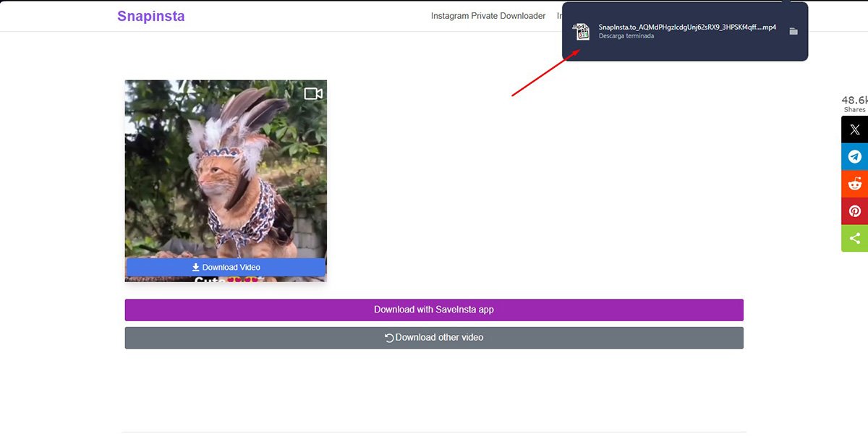Viewport: 868px width, 442px height.
Task: Click Download with SaveInsta app
Action: click(x=434, y=310)
